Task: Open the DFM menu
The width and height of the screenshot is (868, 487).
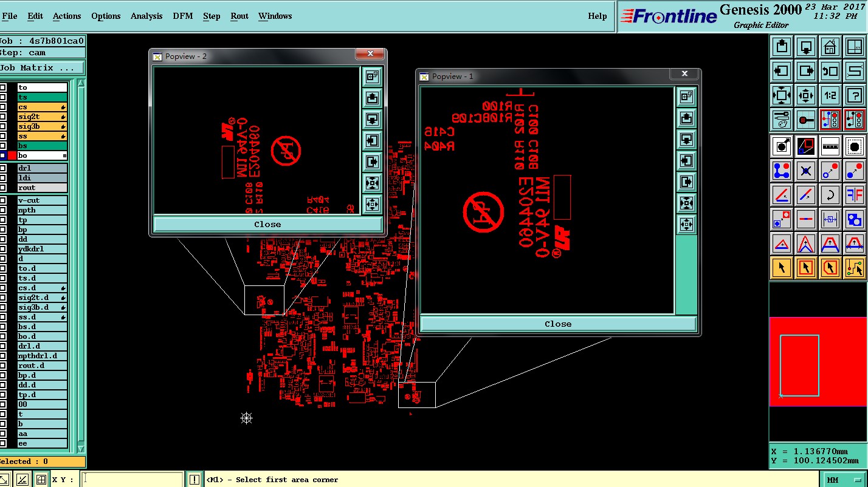Action: click(x=183, y=16)
